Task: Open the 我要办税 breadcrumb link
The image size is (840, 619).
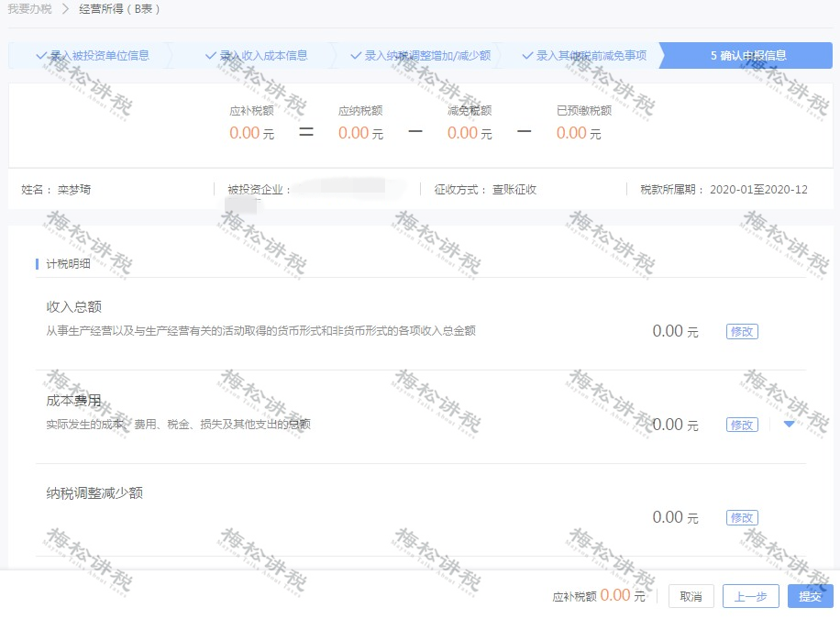Action: pyautogui.click(x=29, y=9)
